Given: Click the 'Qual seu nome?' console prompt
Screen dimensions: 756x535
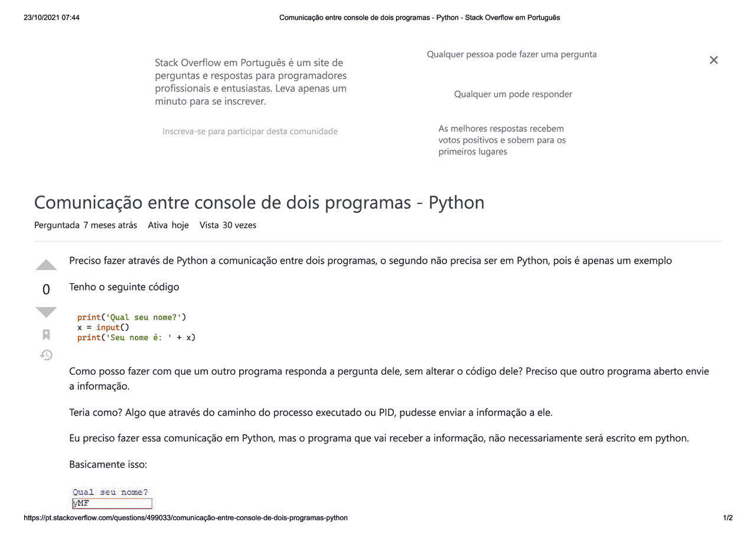Looking at the screenshot, I should click(109, 491).
